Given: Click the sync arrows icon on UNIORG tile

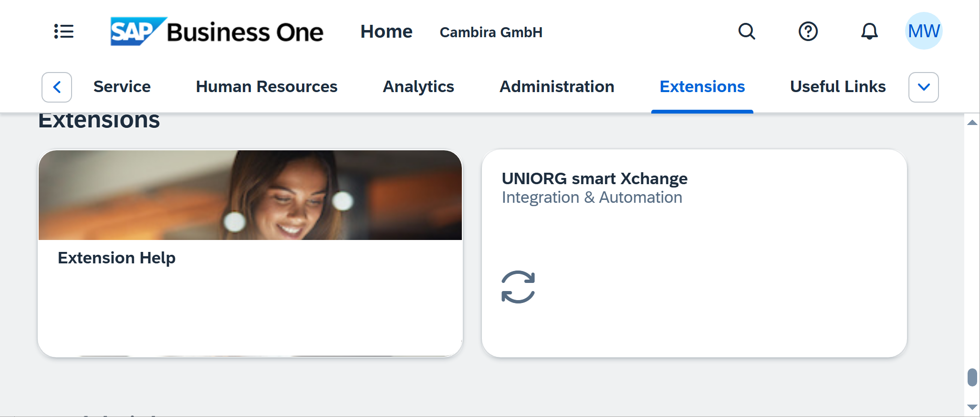Looking at the screenshot, I should click(x=518, y=287).
